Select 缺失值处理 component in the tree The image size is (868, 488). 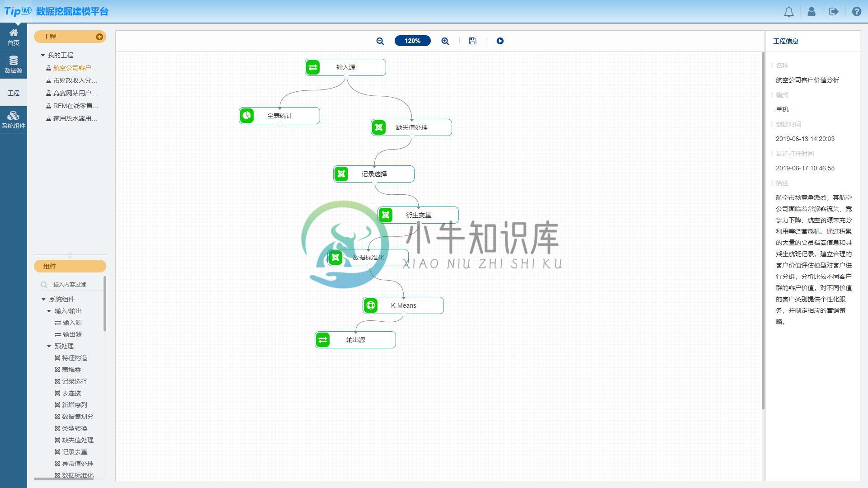pyautogui.click(x=74, y=440)
